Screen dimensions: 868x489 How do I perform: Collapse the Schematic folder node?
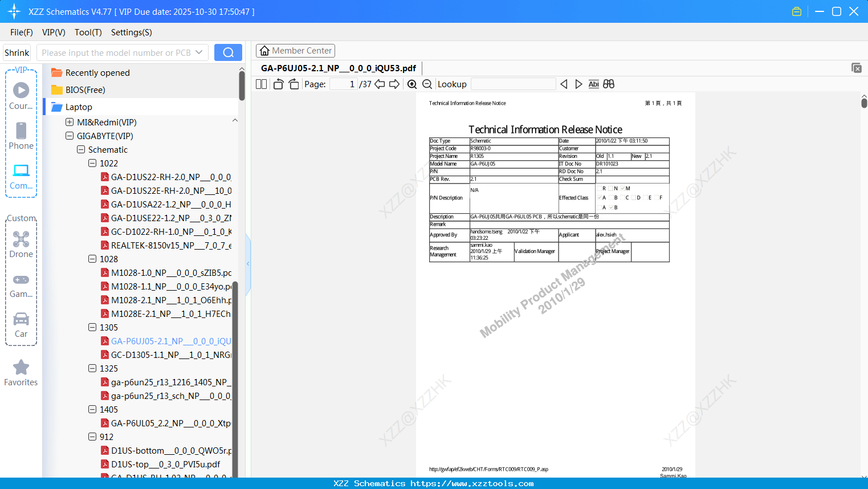[x=81, y=149]
